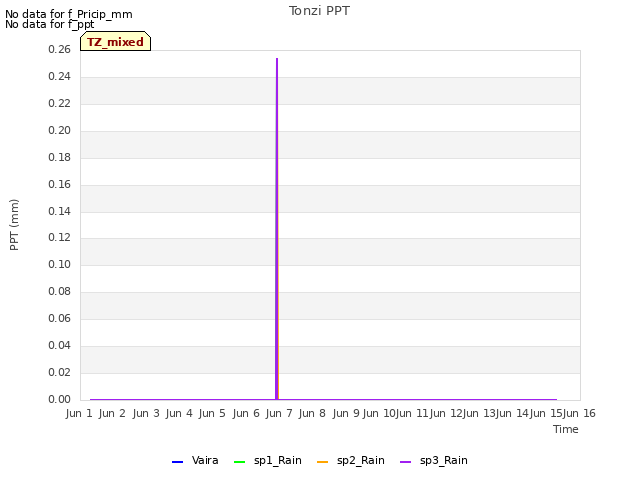Click the Jun 3 x-axis tick label
The width and height of the screenshot is (640, 480).
coord(146,413)
